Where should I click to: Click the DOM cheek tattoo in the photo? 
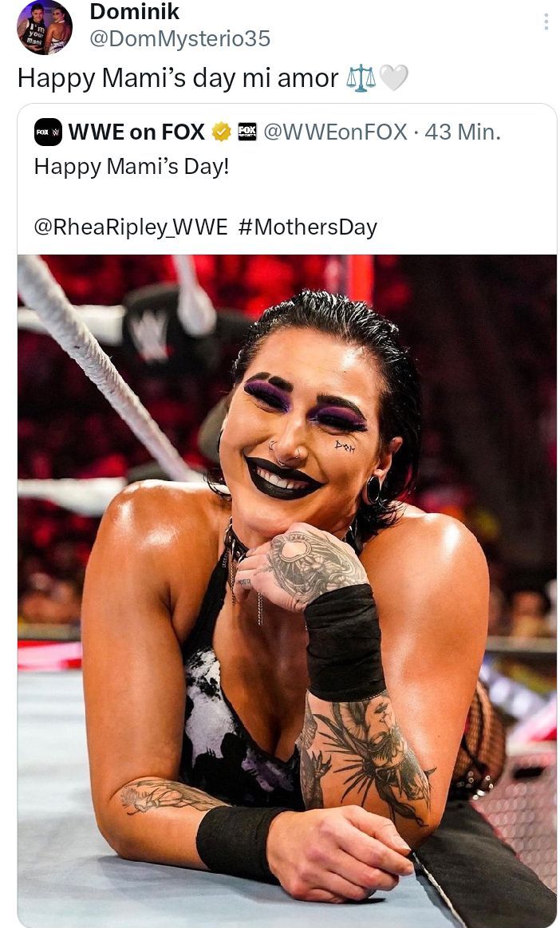[345, 446]
